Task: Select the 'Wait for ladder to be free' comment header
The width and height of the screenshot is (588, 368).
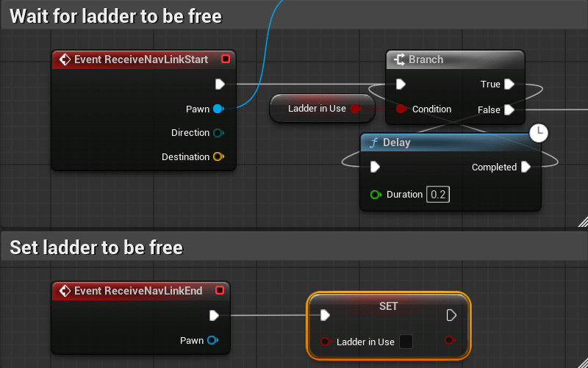Action: coord(116,15)
